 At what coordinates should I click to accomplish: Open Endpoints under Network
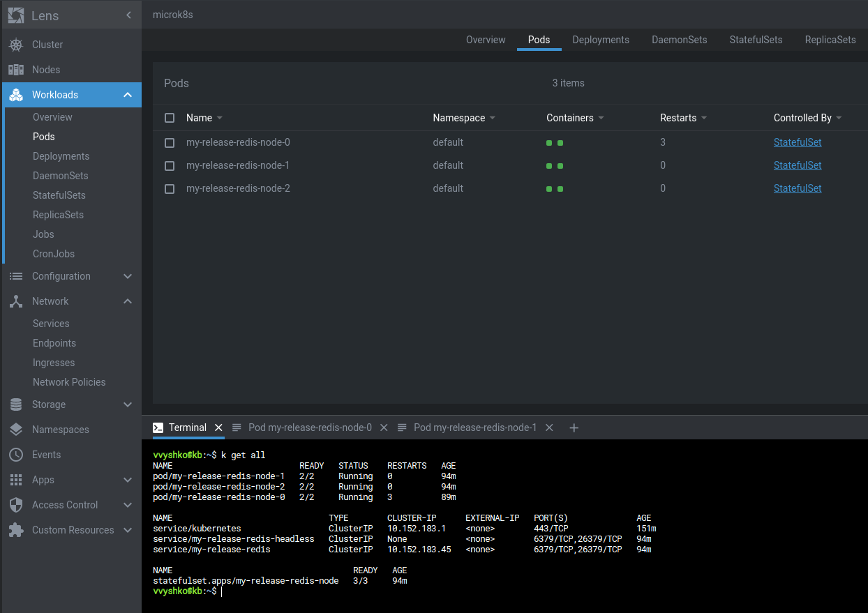coord(54,343)
